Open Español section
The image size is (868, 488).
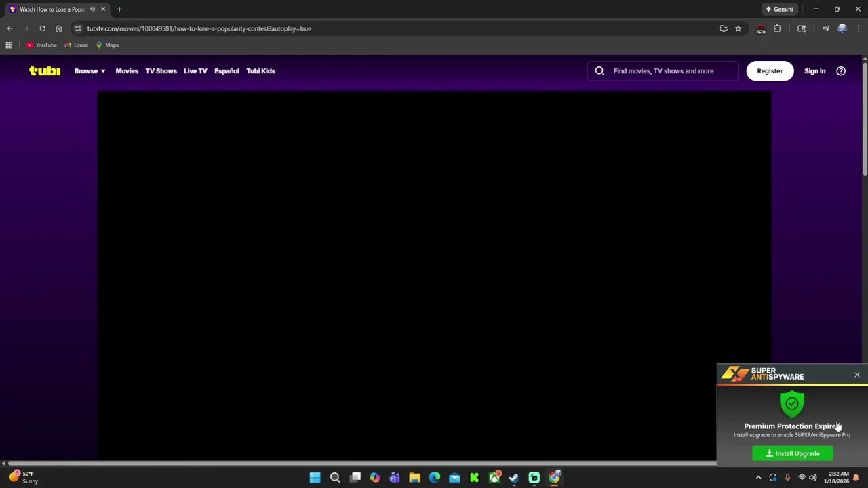226,70
